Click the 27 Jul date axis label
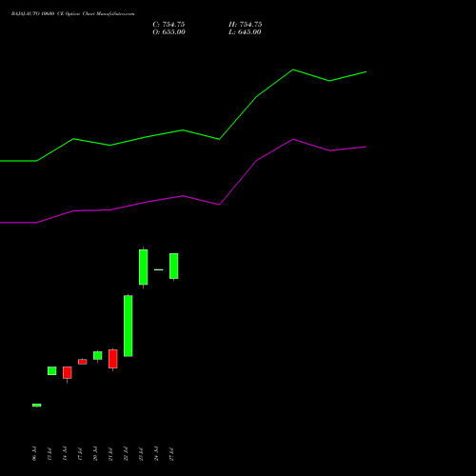 pos(171,453)
